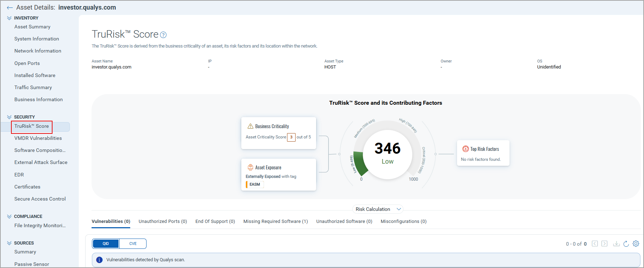The width and height of the screenshot is (644, 268).
Task: Open the Missing Required Software (1) tab
Action: point(276,221)
